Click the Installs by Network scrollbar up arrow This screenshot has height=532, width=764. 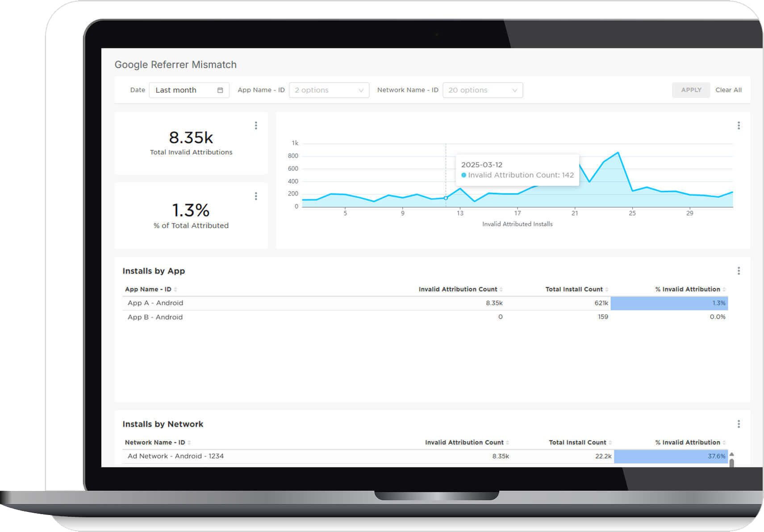click(731, 454)
